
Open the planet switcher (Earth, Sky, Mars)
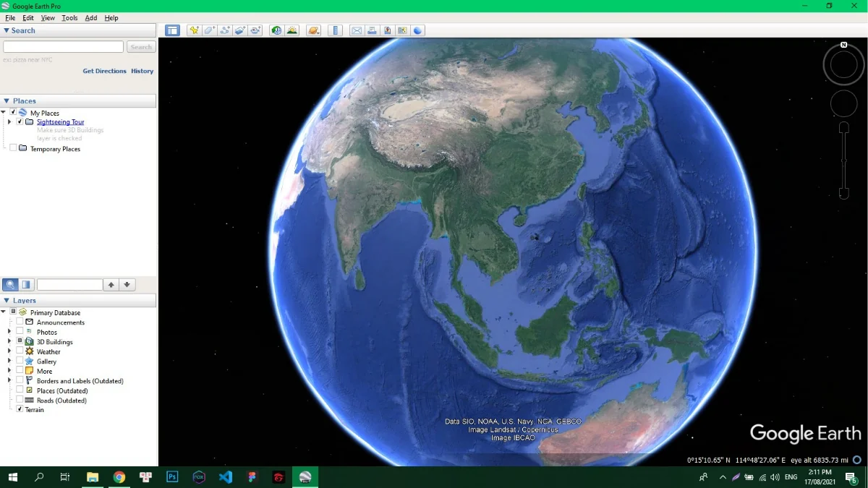coord(313,30)
